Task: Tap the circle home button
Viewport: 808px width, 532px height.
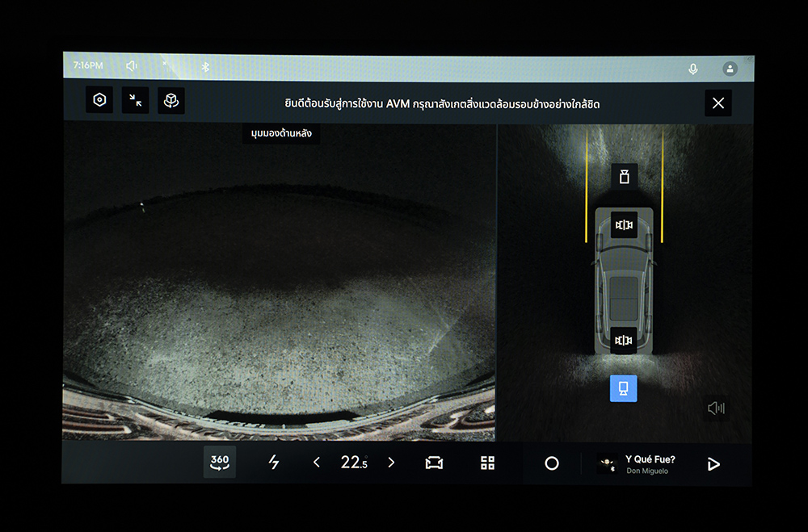Action: [x=552, y=463]
